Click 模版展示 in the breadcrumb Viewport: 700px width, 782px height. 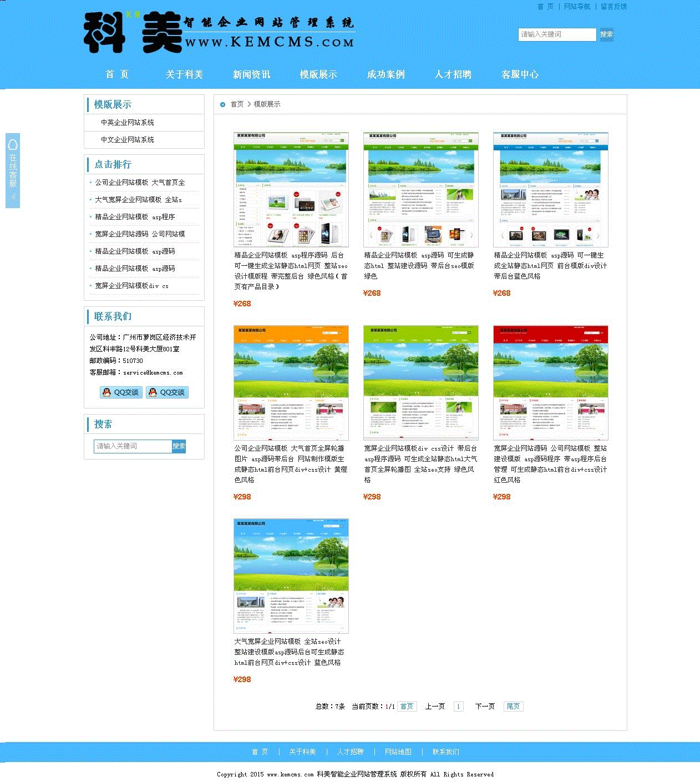coord(267,104)
